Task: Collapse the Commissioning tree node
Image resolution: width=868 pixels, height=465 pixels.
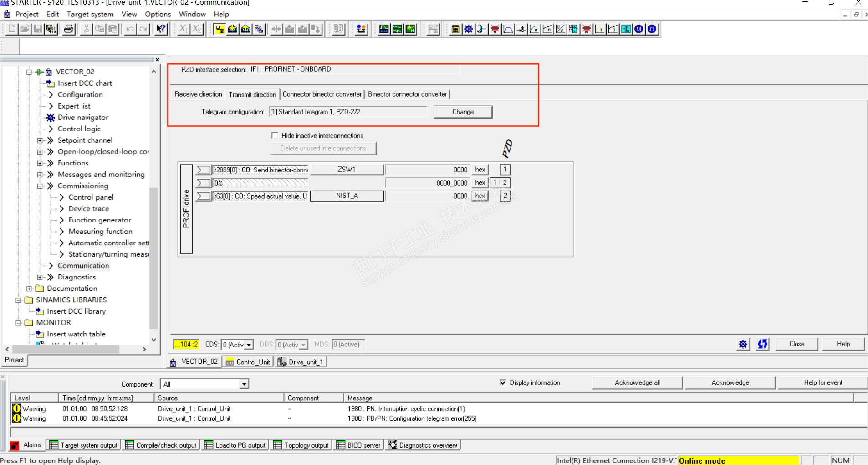Action: pos(40,186)
